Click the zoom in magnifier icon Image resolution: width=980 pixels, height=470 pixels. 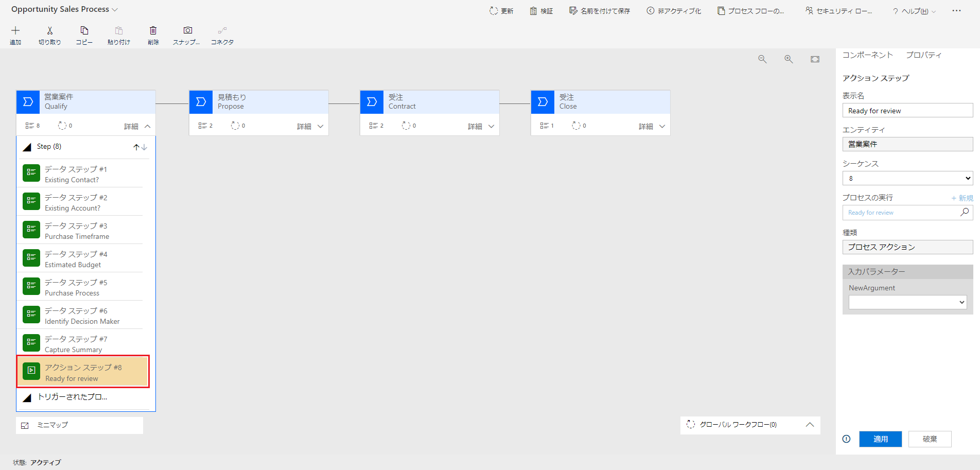click(x=789, y=59)
